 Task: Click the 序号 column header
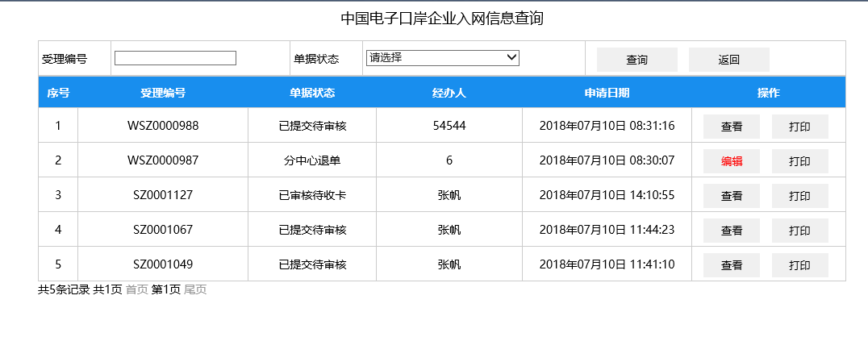coord(58,93)
